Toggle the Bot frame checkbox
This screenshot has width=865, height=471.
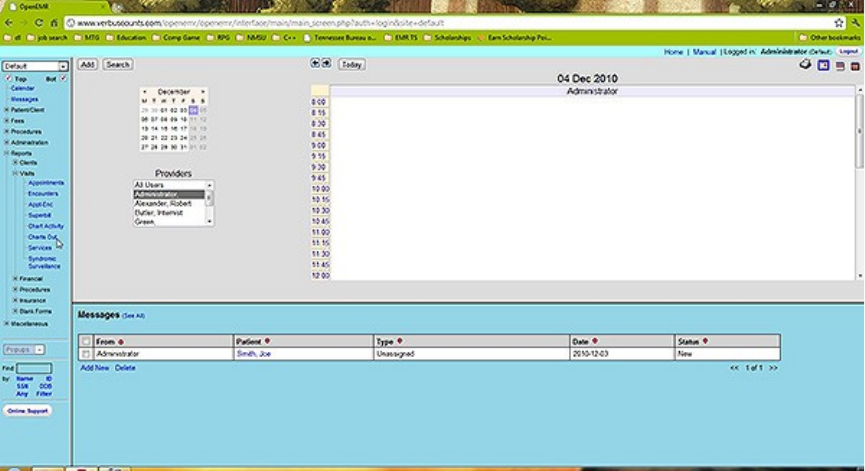point(63,78)
